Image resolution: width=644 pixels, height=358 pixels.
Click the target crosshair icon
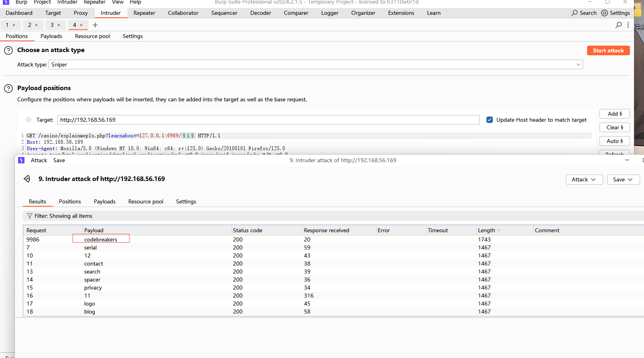coord(28,120)
